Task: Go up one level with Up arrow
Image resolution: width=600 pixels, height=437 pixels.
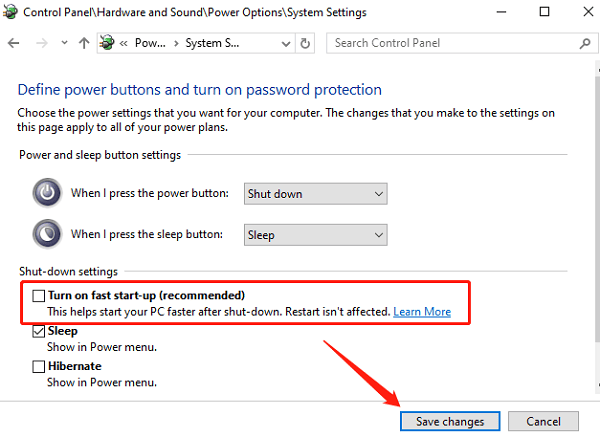Action: click(x=85, y=44)
